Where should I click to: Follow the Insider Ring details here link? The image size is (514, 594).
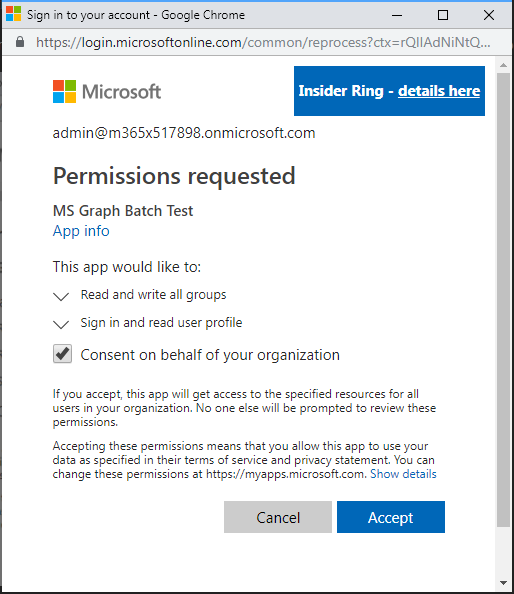[439, 91]
